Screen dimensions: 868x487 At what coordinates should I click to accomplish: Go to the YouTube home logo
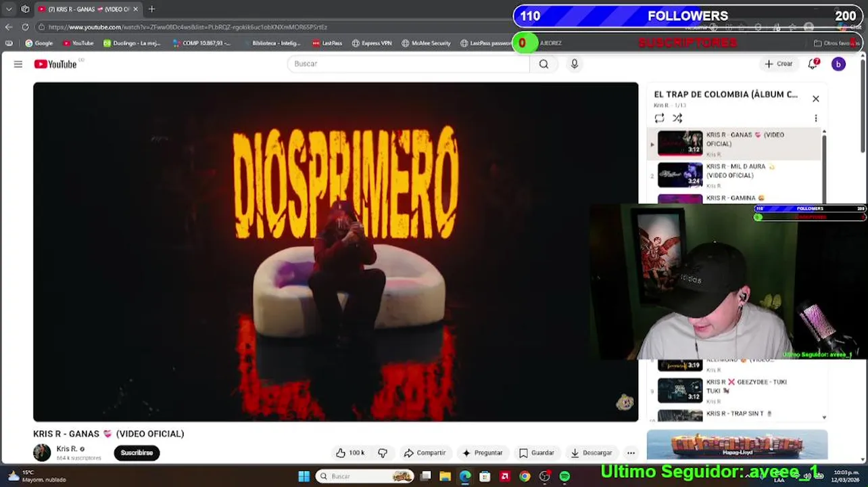(x=55, y=64)
